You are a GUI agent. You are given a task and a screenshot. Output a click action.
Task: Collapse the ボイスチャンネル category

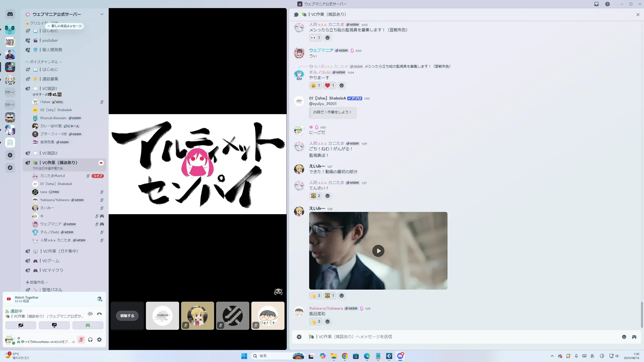point(44,62)
